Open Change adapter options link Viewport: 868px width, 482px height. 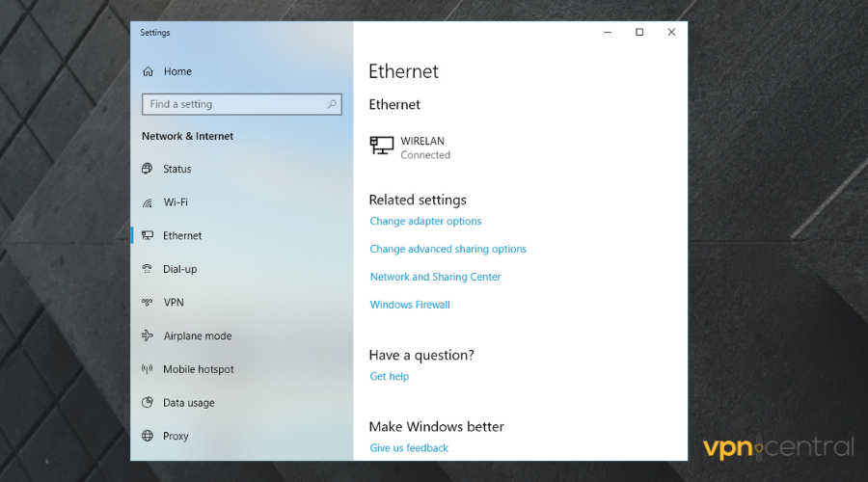pos(425,222)
